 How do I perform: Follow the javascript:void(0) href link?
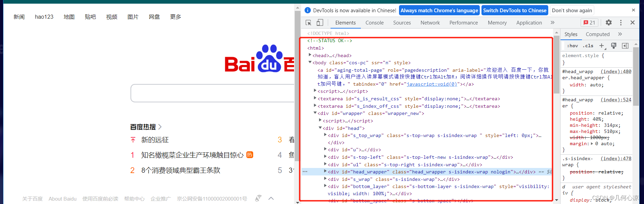click(432, 84)
